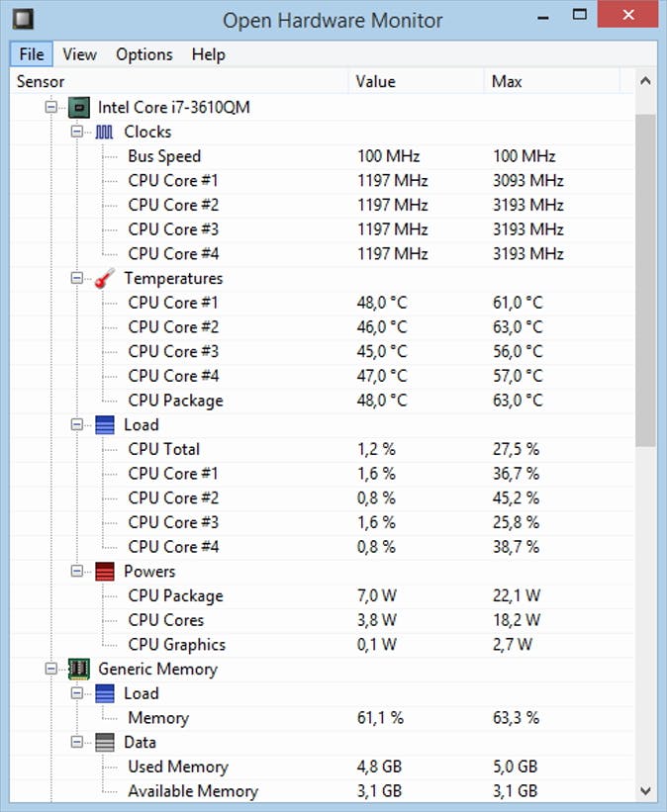Collapse the Powers tree group
This screenshot has width=667, height=812.
[x=77, y=572]
